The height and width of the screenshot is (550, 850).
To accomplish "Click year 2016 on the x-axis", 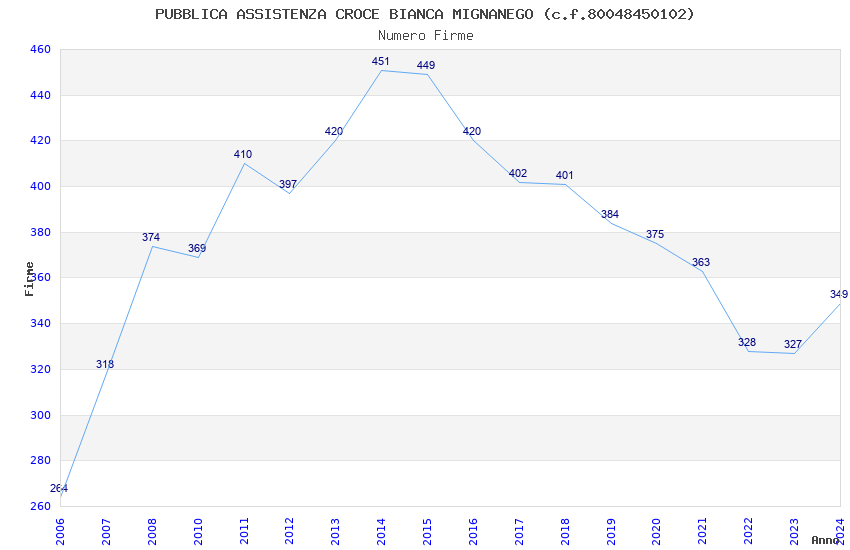I will coord(473,532).
